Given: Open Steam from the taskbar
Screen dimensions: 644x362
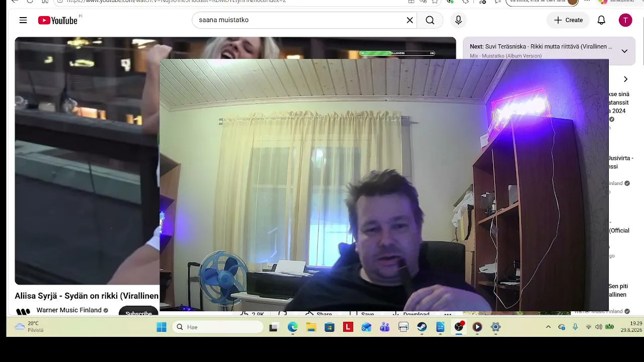Looking at the screenshot, I should click(422, 327).
